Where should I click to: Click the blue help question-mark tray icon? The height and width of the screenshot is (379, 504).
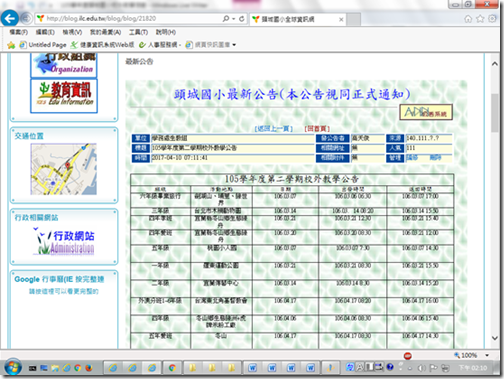click(x=390, y=367)
